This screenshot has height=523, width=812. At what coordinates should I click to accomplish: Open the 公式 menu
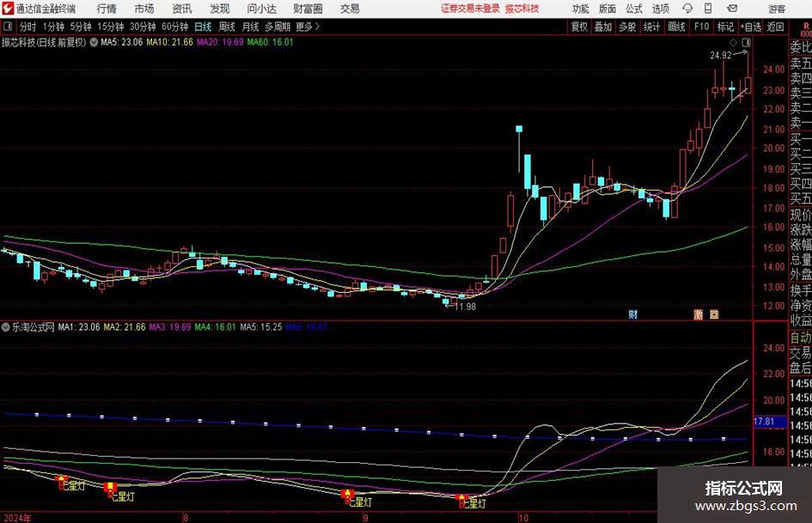[634, 9]
